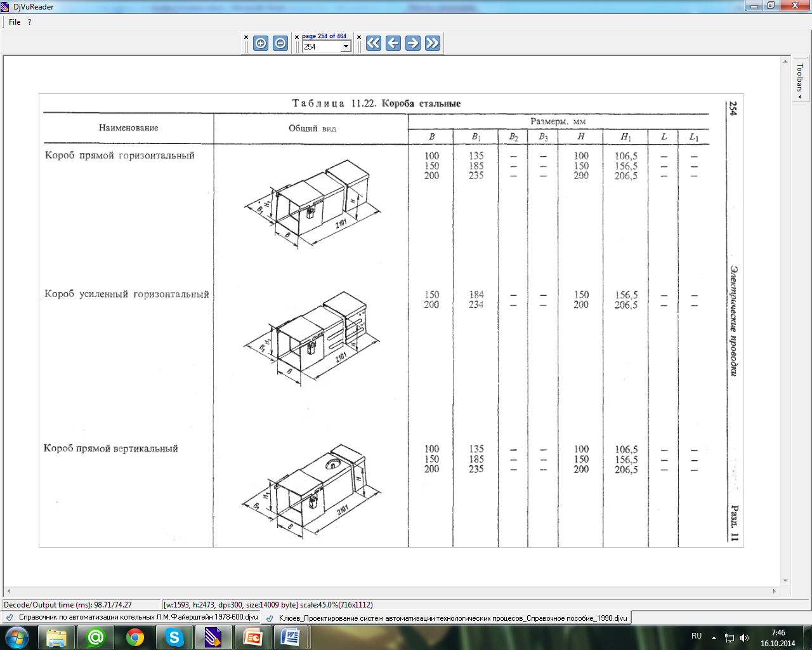
Task: Go to next page arrow
Action: (x=413, y=43)
